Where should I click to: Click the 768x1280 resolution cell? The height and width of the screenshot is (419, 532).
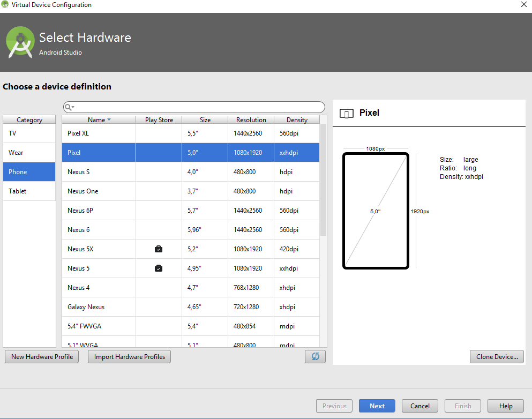251,288
